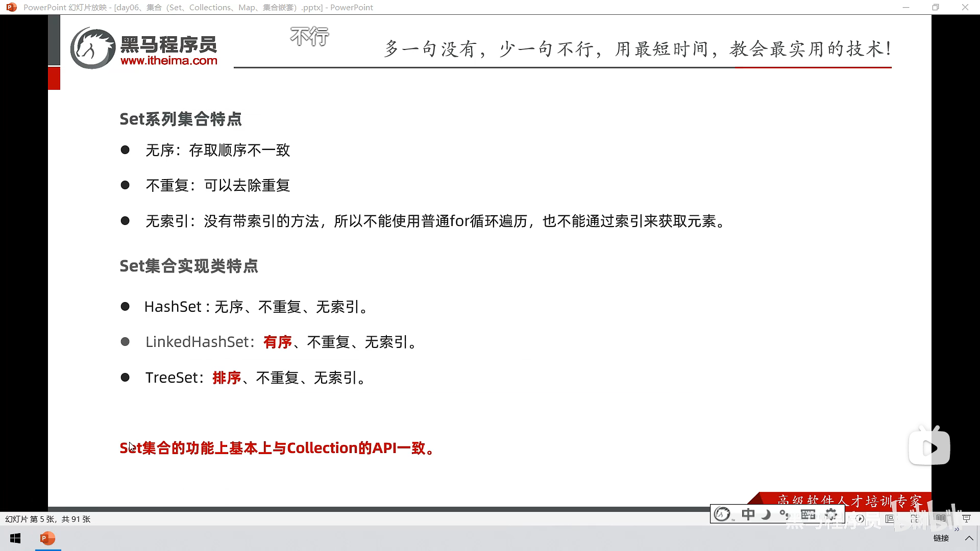The width and height of the screenshot is (980, 551).
Task: Click the www.itheima.com link text
Action: (x=169, y=61)
